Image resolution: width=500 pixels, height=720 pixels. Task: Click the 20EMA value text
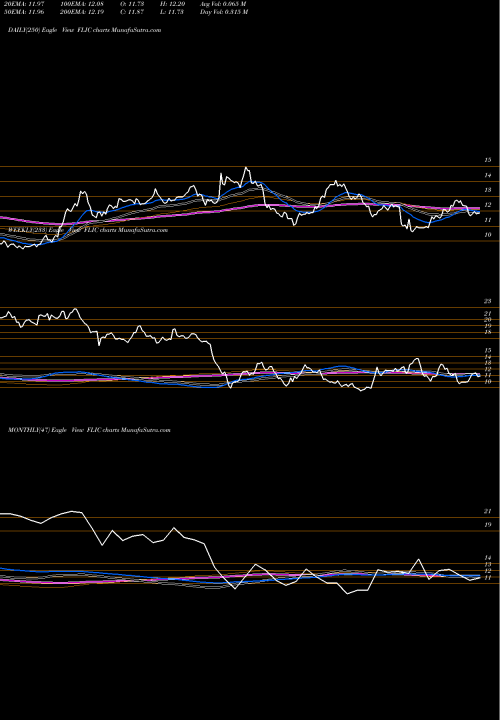22,3
